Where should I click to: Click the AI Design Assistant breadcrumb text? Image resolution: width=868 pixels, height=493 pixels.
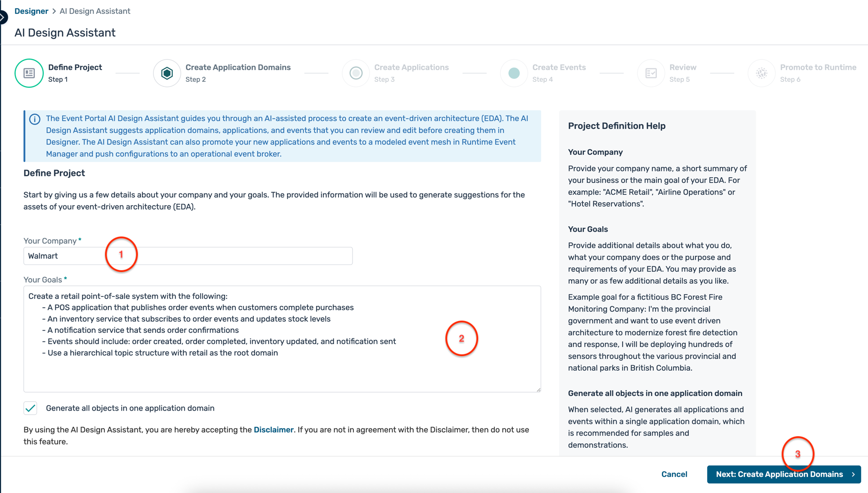[95, 11]
